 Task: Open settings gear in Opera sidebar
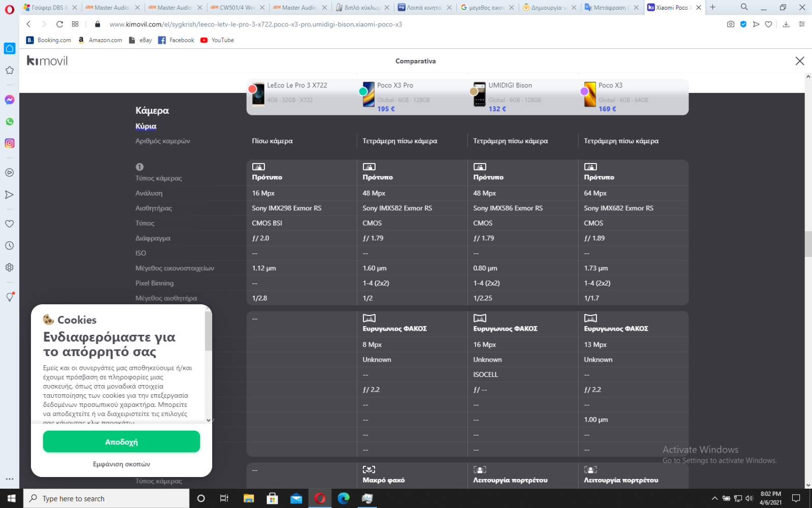pos(9,267)
